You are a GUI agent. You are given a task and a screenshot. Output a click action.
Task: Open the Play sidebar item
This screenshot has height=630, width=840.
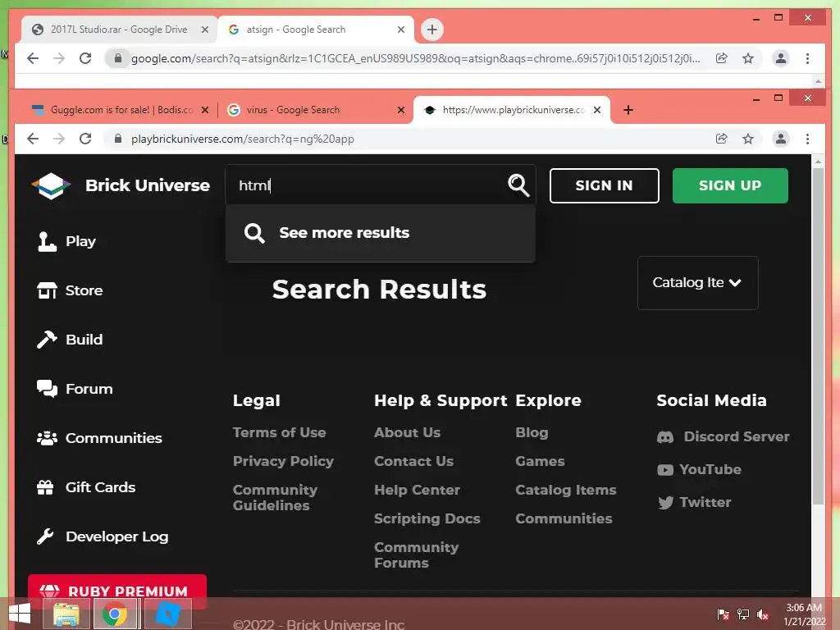pyautogui.click(x=66, y=242)
